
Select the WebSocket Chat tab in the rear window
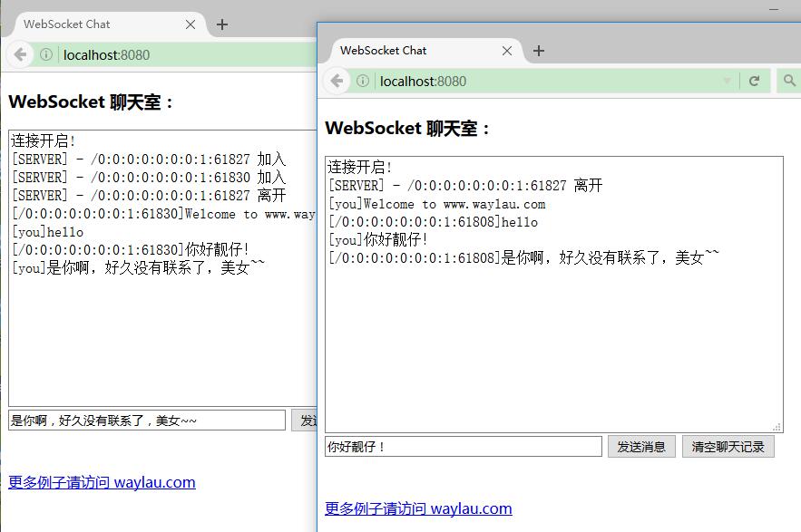coord(91,24)
